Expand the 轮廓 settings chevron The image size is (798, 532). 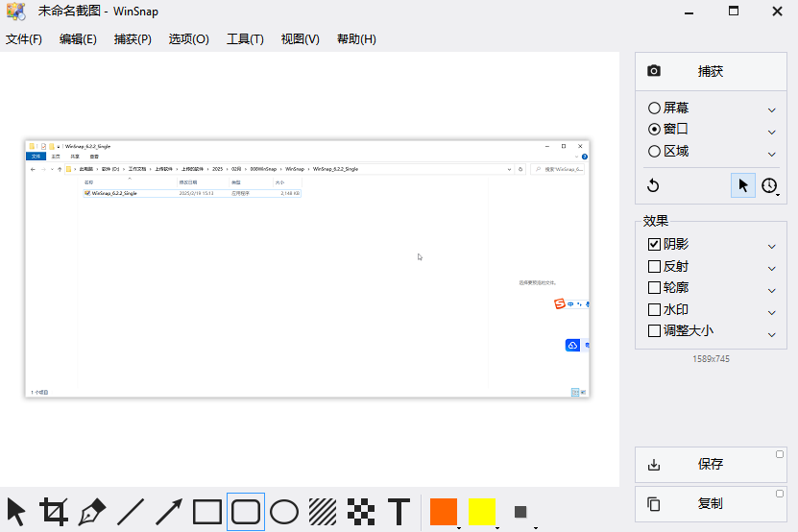coord(771,290)
